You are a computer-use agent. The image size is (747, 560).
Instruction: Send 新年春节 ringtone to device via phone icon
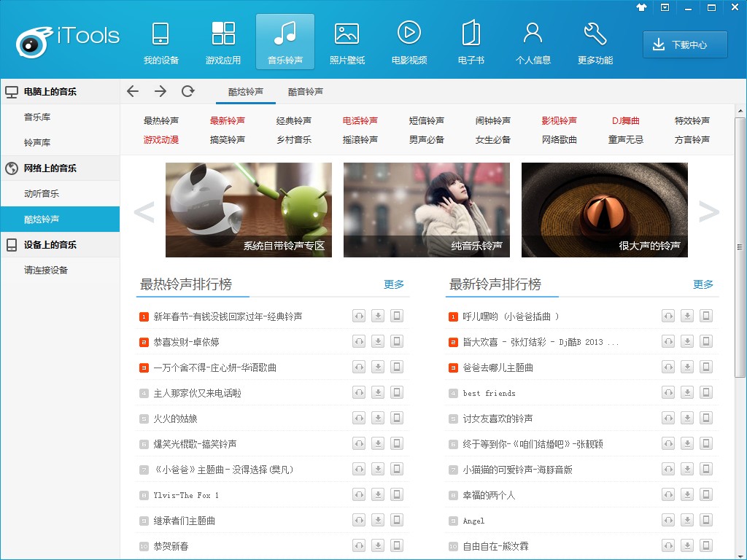click(397, 316)
